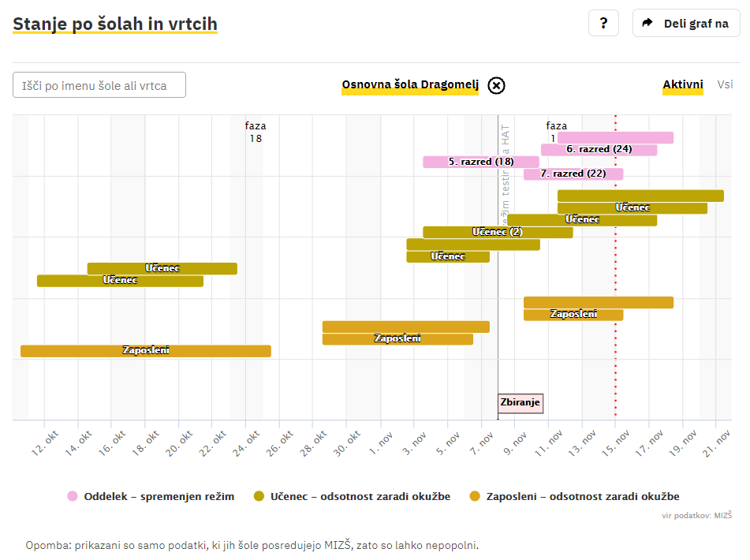Image resolution: width=750 pixels, height=560 pixels.
Task: Remove the Osnovna šola Dragomelj filter
Action: coord(496,86)
